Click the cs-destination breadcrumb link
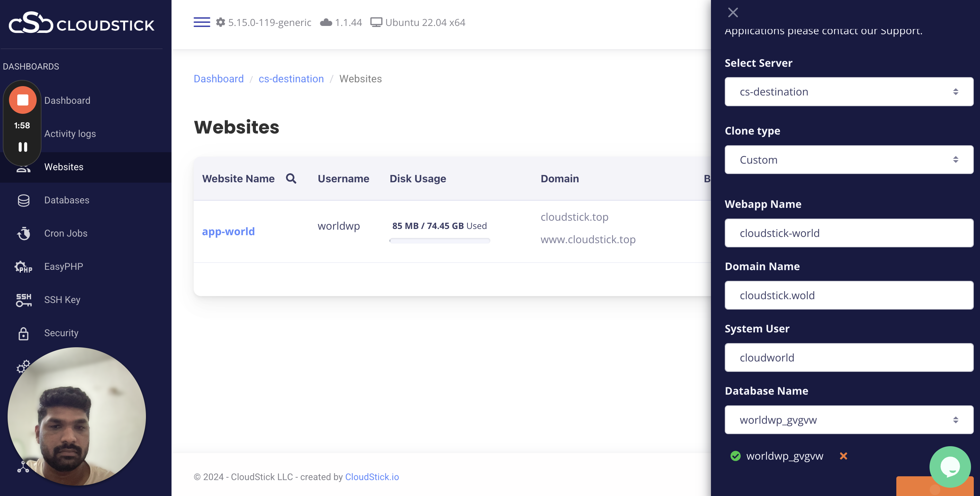Screen dimensions: 980x496 [x=291, y=79]
